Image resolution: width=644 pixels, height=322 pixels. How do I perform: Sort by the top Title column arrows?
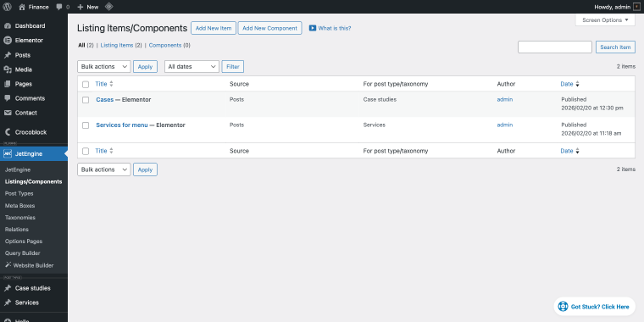coord(111,84)
